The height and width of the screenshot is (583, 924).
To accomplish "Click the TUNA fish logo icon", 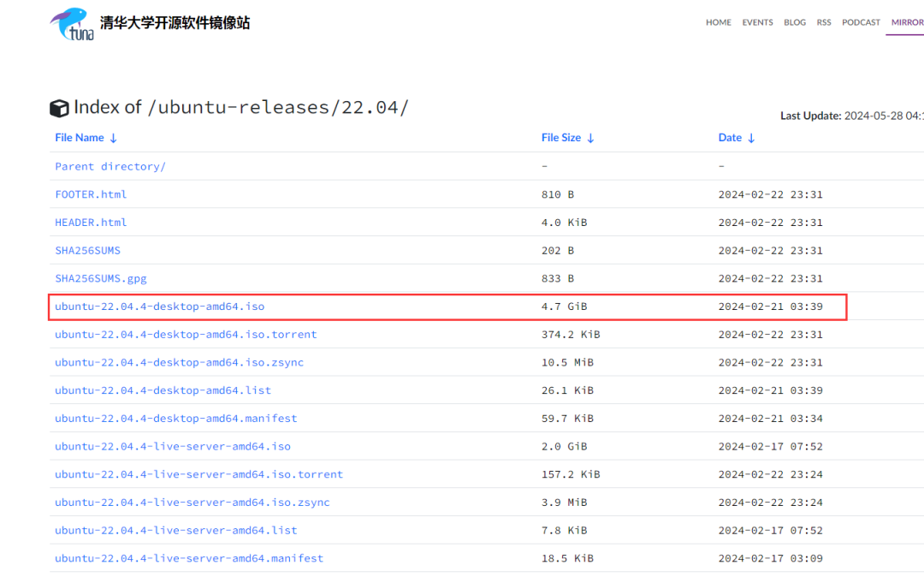I will [x=72, y=23].
